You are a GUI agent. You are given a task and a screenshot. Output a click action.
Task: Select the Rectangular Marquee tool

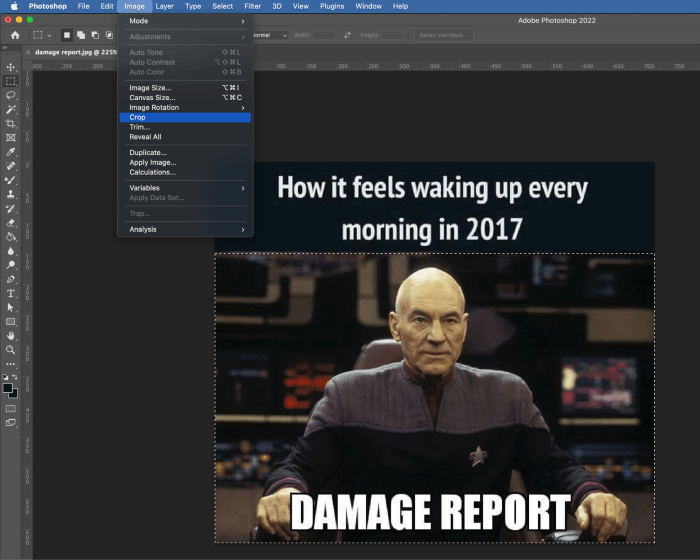tap(11, 81)
